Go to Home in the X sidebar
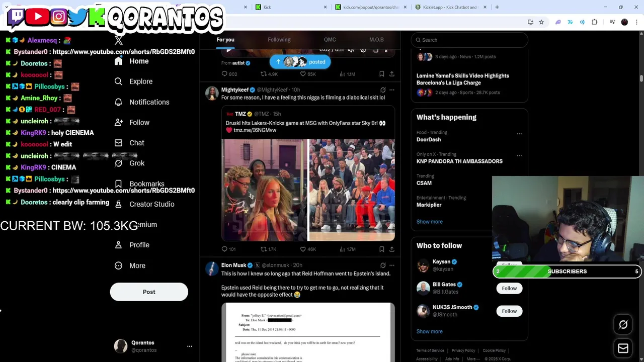Image resolution: width=644 pixels, height=362 pixels. coord(132,61)
